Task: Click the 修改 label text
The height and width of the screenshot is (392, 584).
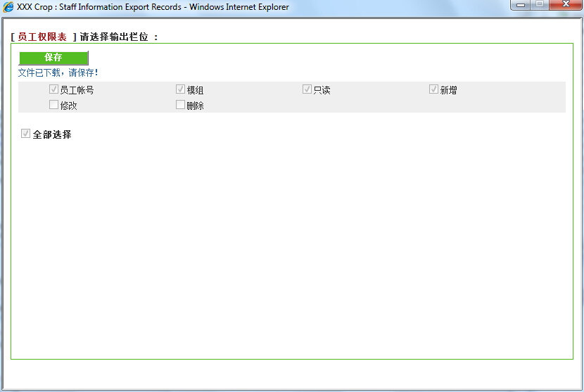Action: click(x=68, y=106)
